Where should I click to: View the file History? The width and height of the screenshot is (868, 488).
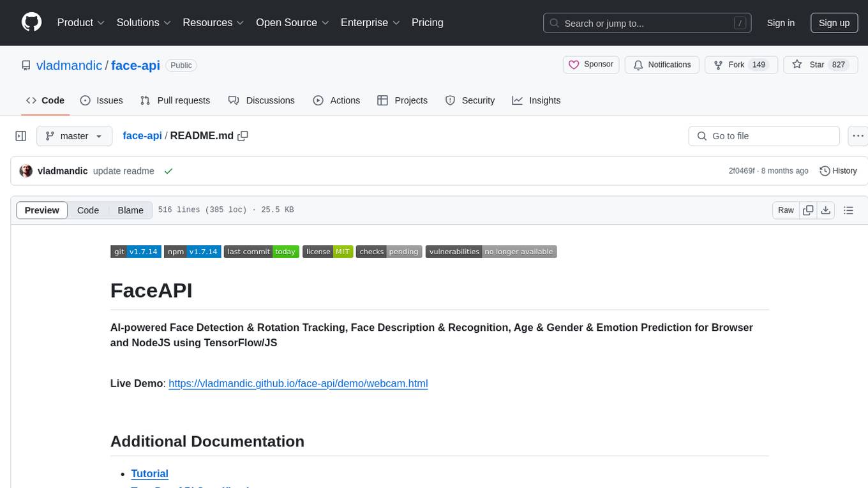pyautogui.click(x=838, y=171)
